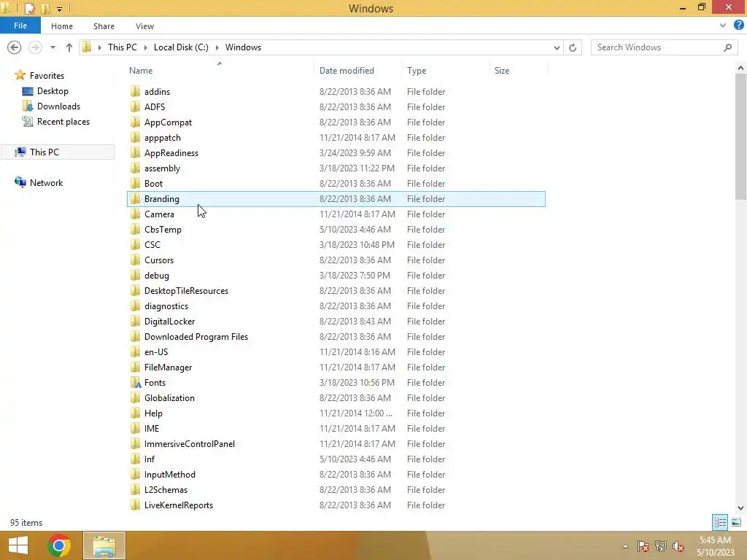
Task: Open the recent locations dropdown arrow
Action: tap(53, 47)
